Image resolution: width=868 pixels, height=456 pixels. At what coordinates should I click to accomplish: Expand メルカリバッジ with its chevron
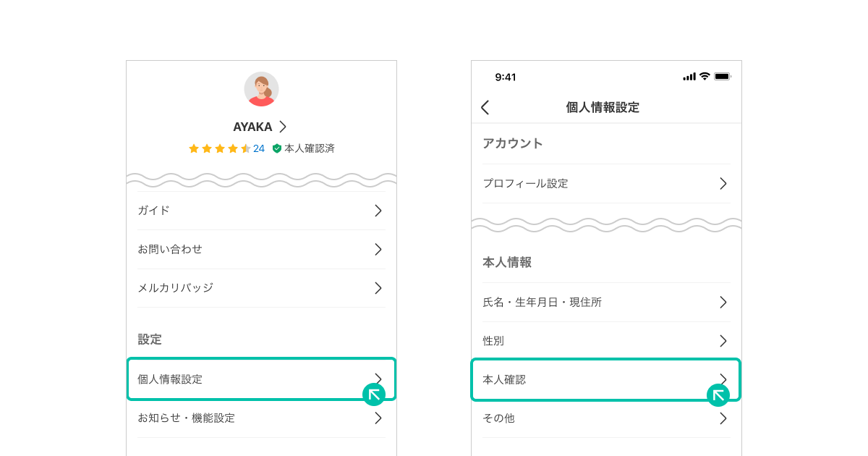(x=378, y=288)
